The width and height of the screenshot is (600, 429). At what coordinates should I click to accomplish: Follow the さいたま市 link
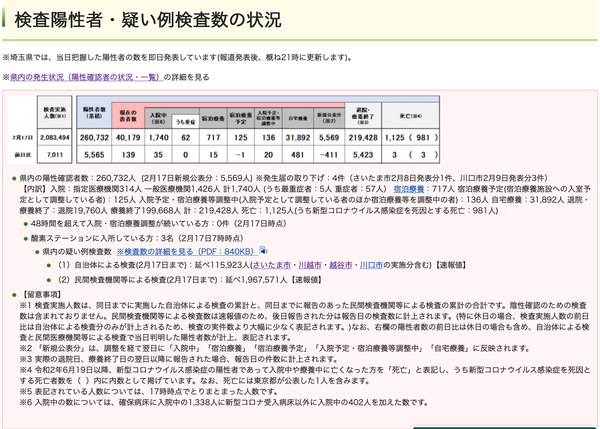(272, 265)
